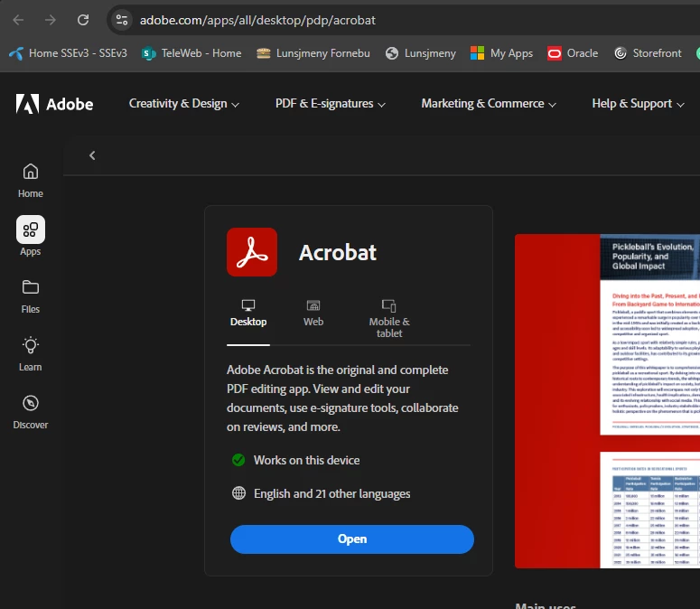This screenshot has width=700, height=609.
Task: Select Apps in the left sidebar
Action: coord(31,236)
